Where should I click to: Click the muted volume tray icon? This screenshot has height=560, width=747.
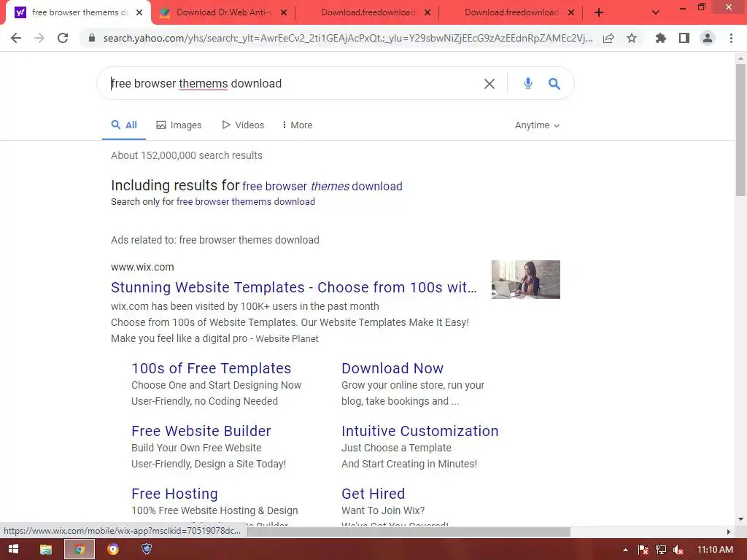[678, 550]
